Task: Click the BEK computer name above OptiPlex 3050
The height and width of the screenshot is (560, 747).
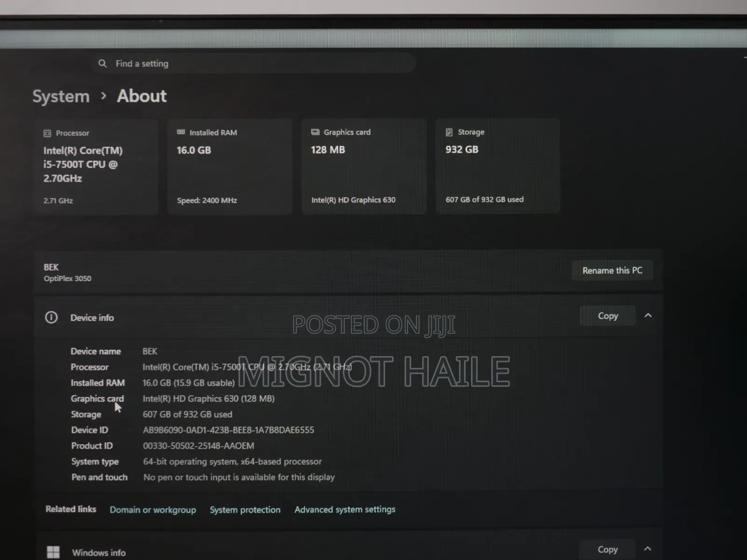Action: [x=51, y=267]
